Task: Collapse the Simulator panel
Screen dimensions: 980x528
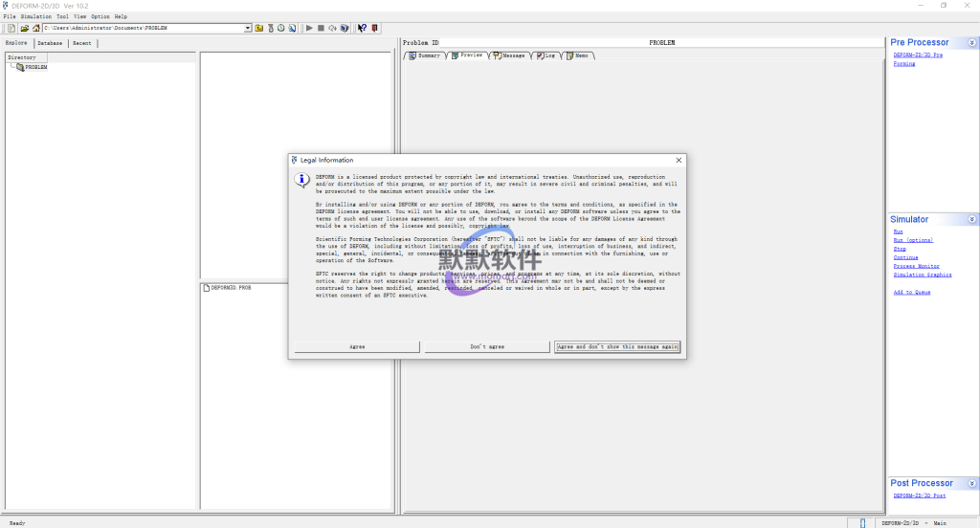Action: point(971,219)
